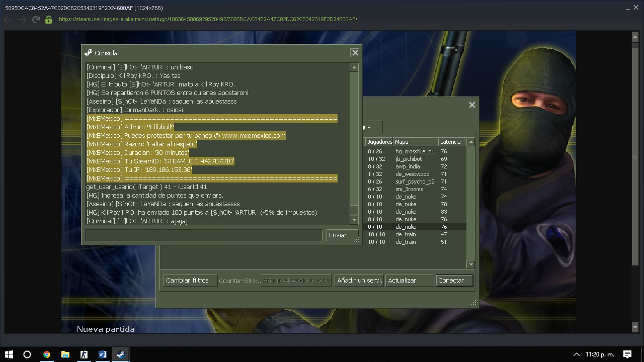Click the Consola window resize grip
Viewport: 644px width, 362px height.
[357, 240]
